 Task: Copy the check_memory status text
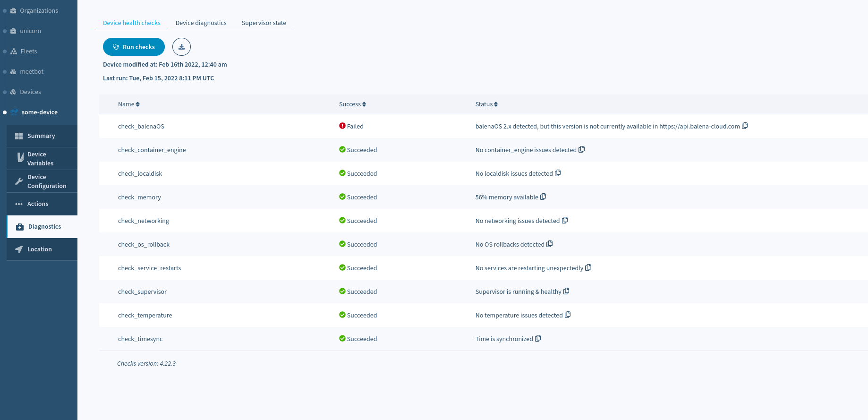point(543,197)
